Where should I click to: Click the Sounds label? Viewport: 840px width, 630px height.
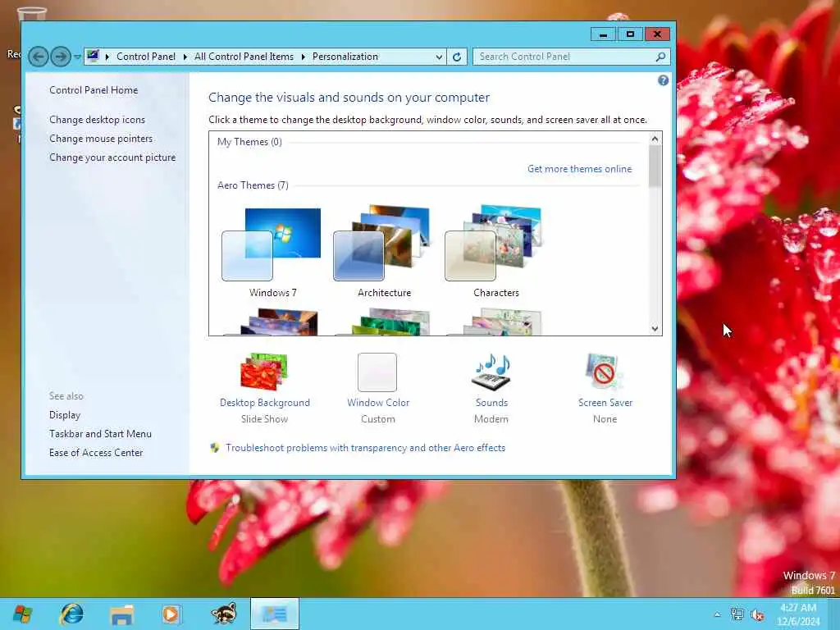[491, 402]
